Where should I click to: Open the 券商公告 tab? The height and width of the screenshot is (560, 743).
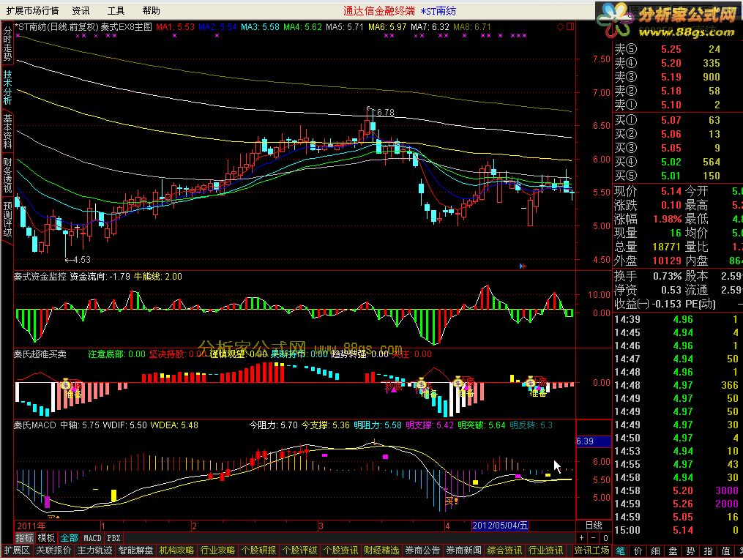point(422,550)
